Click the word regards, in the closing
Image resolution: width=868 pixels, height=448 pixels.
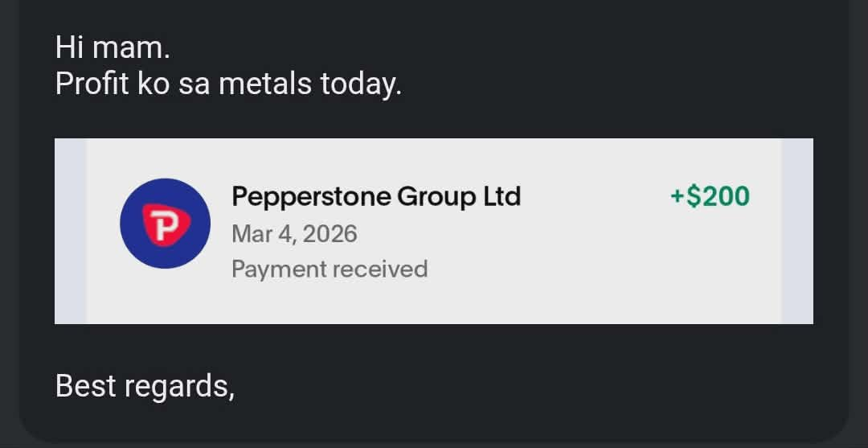(x=180, y=388)
